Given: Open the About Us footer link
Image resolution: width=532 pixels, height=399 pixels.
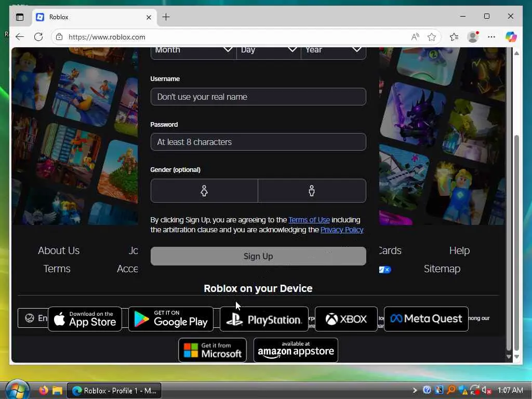Looking at the screenshot, I should click(x=59, y=250).
